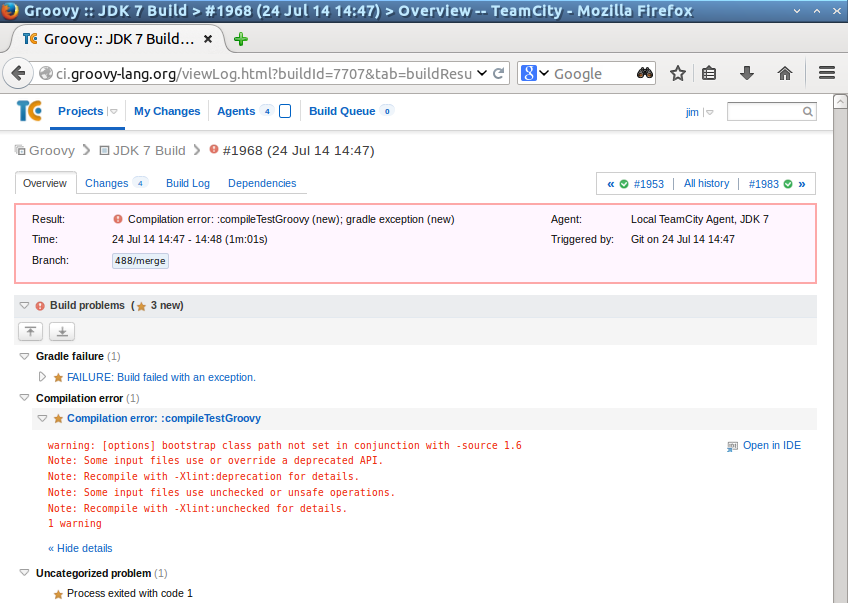Click the next build double arrow »
Viewport: 848px width, 603px height.
(801, 184)
